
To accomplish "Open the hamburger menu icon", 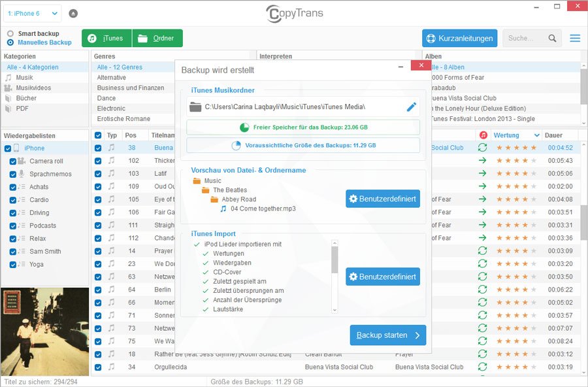I will (x=575, y=39).
